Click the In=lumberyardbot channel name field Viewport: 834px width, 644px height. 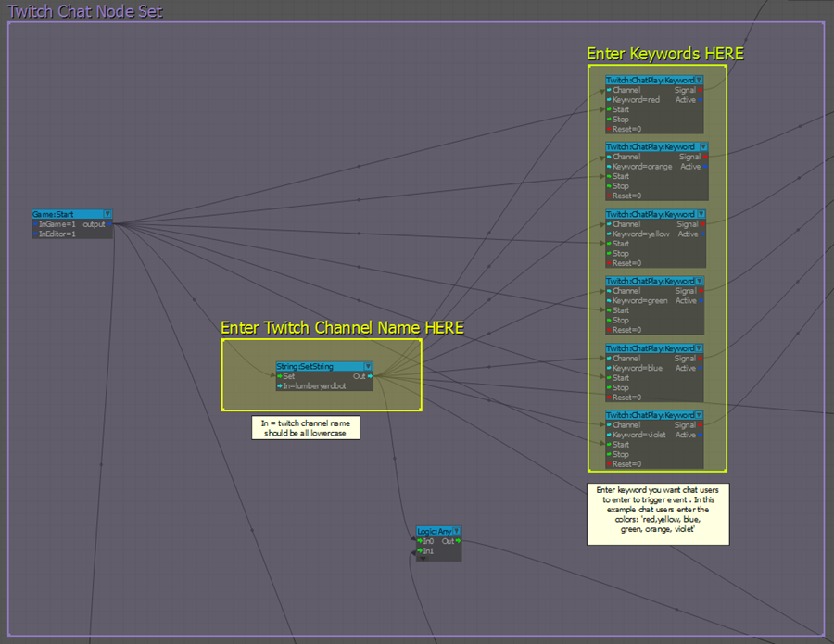[314, 385]
